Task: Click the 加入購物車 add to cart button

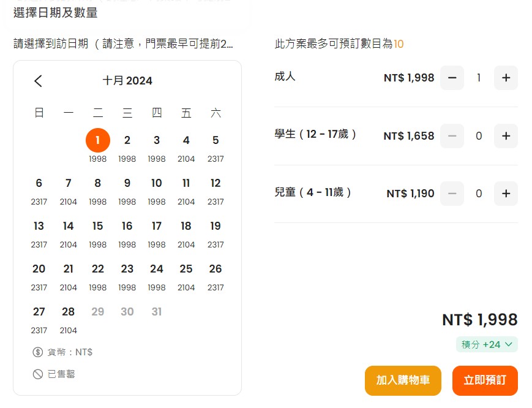Action: pyautogui.click(x=403, y=380)
